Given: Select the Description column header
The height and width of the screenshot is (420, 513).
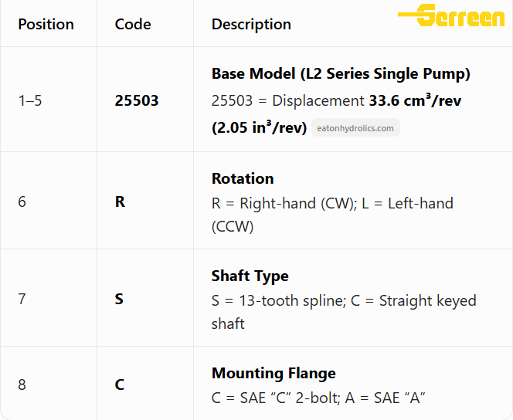Looking at the screenshot, I should 251,24.
